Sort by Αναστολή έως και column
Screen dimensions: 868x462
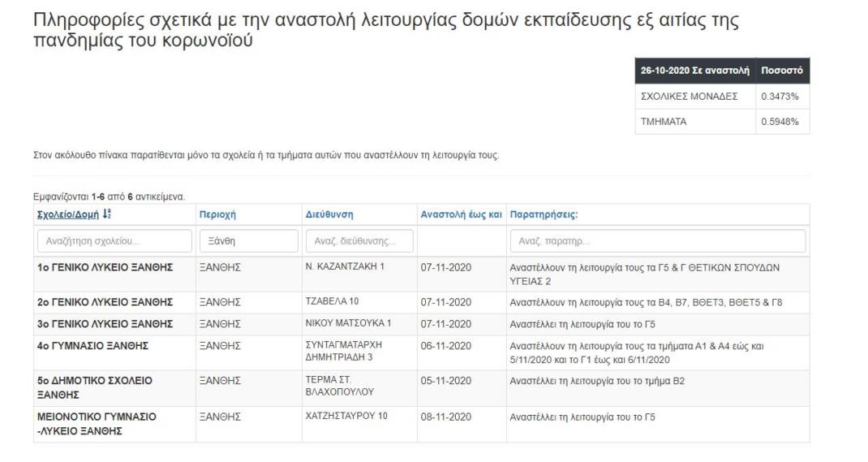461,214
